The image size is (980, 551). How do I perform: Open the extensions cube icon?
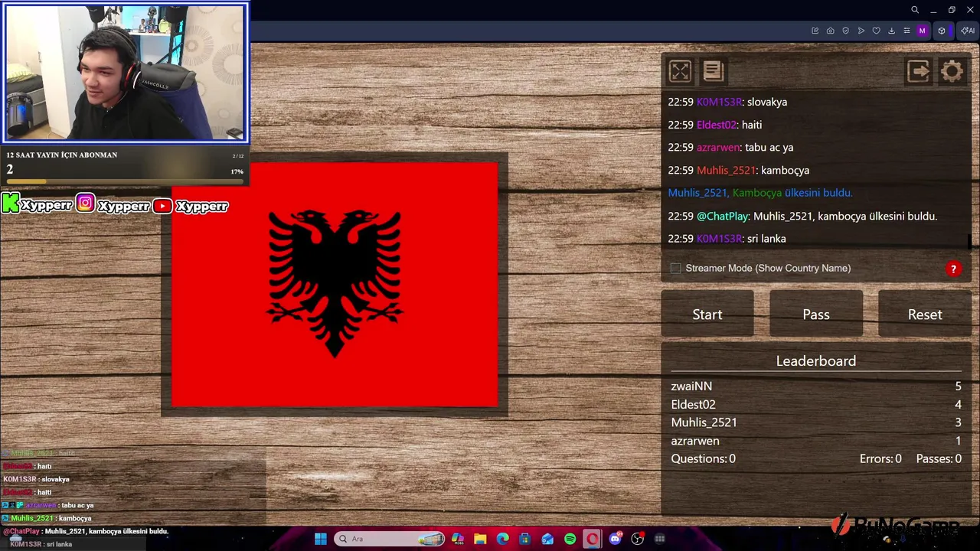942,31
